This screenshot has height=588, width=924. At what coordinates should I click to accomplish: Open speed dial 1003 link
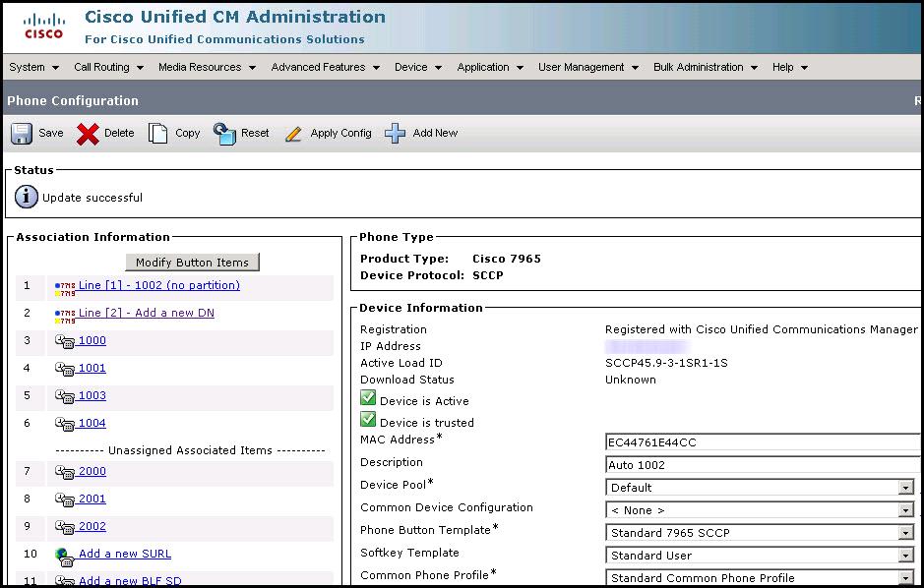tap(92, 395)
